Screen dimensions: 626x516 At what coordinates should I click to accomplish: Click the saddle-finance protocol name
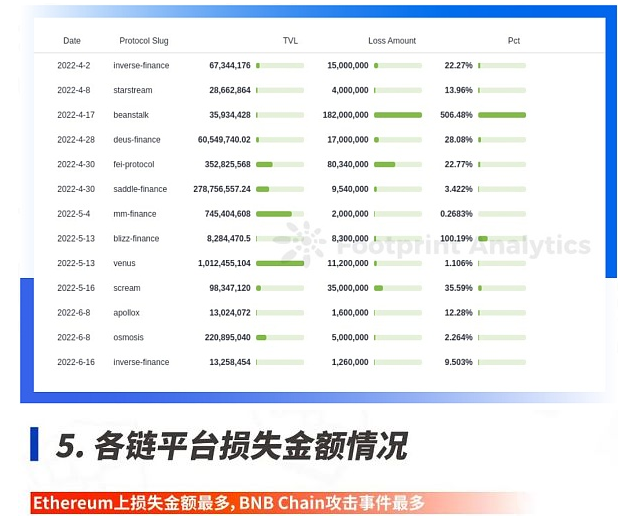click(x=140, y=189)
